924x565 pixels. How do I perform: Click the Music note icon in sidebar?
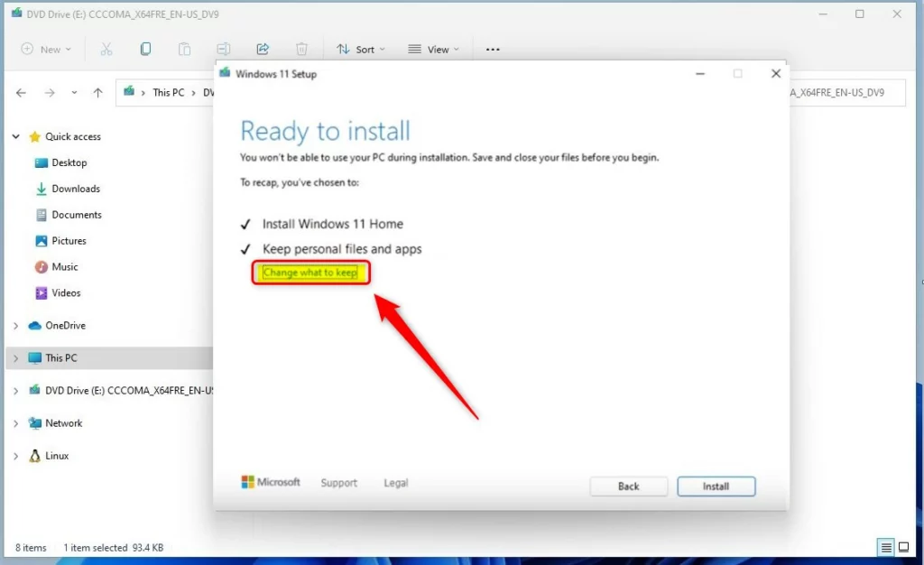(42, 267)
